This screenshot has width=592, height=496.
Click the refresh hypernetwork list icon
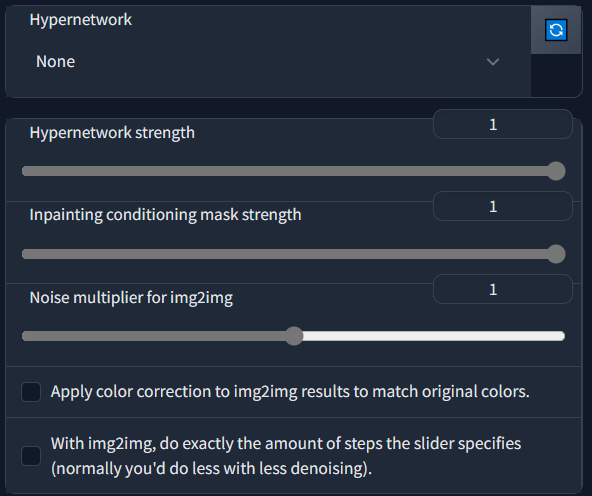(x=556, y=30)
